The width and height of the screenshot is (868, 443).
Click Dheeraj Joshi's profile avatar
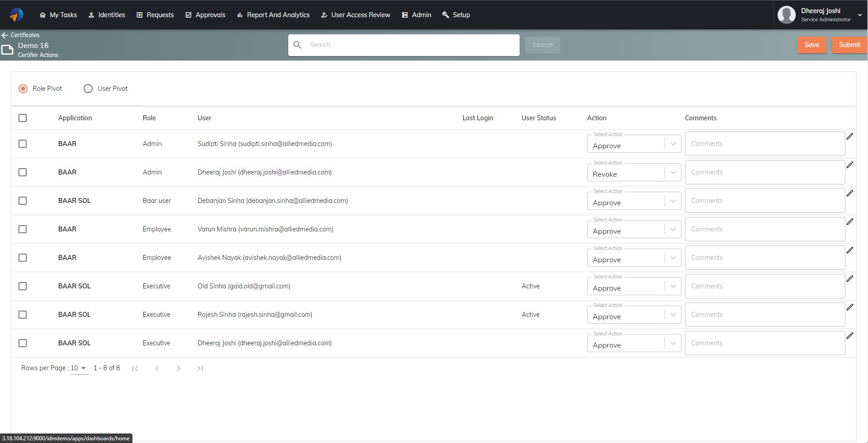pyautogui.click(x=786, y=14)
